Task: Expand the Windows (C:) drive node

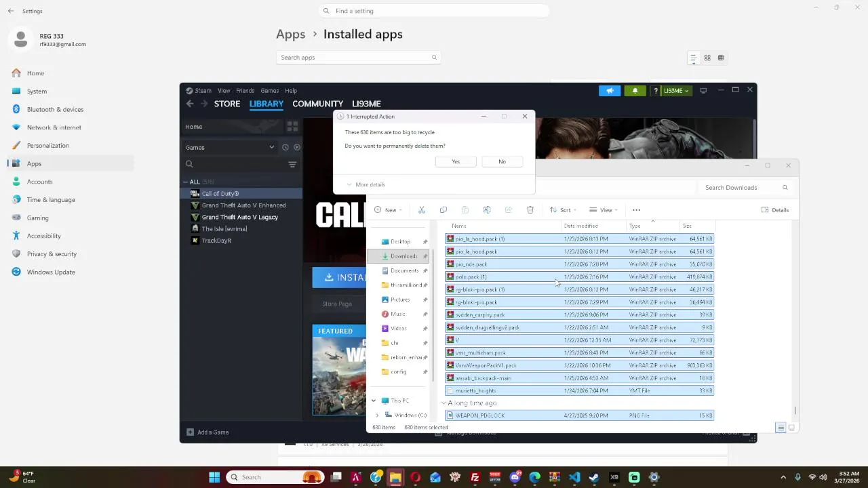Action: tap(377, 415)
